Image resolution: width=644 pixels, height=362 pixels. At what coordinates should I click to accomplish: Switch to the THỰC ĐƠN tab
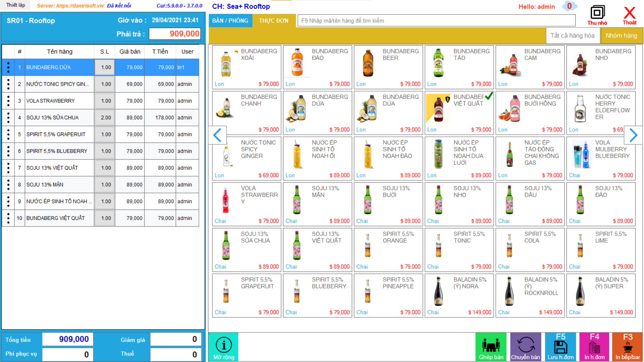point(274,20)
